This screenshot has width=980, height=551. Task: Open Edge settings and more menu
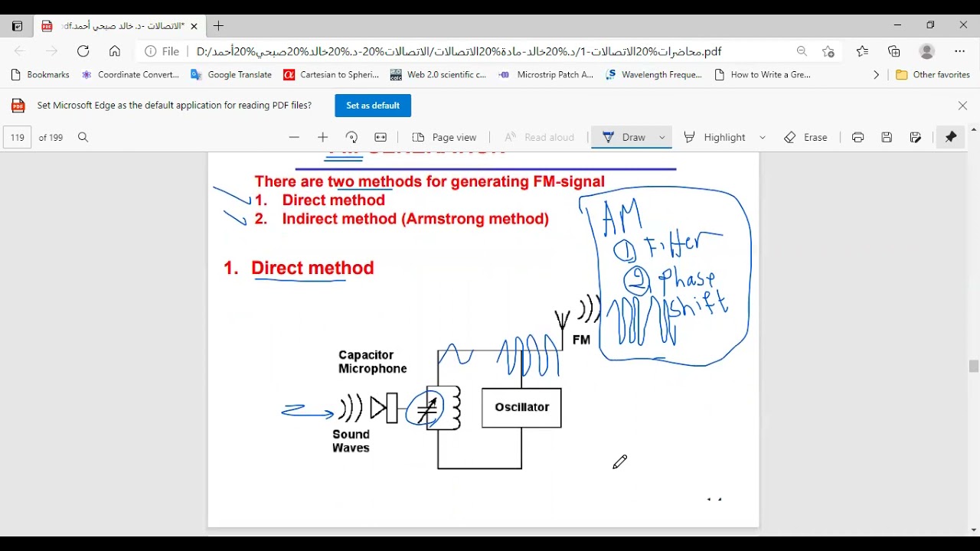960,51
